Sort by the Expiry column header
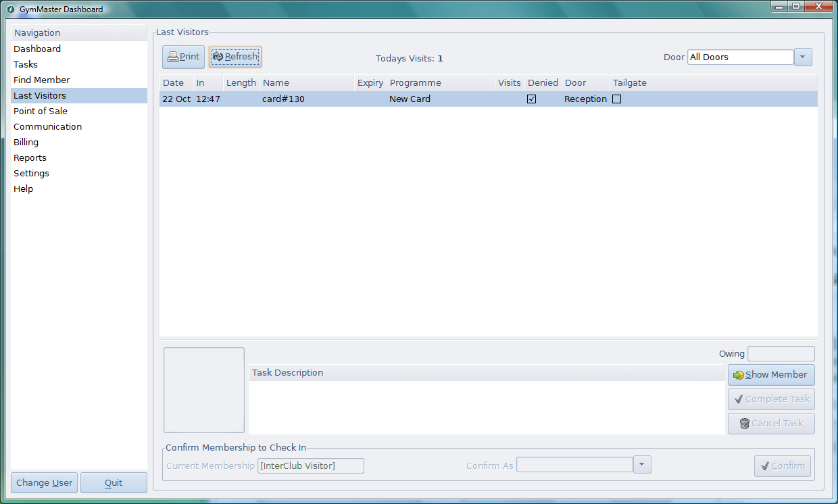This screenshot has height=504, width=838. 370,82
